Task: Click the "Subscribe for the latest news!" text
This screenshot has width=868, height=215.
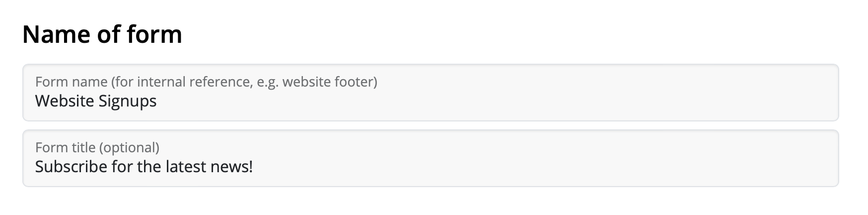Action: coord(144,167)
